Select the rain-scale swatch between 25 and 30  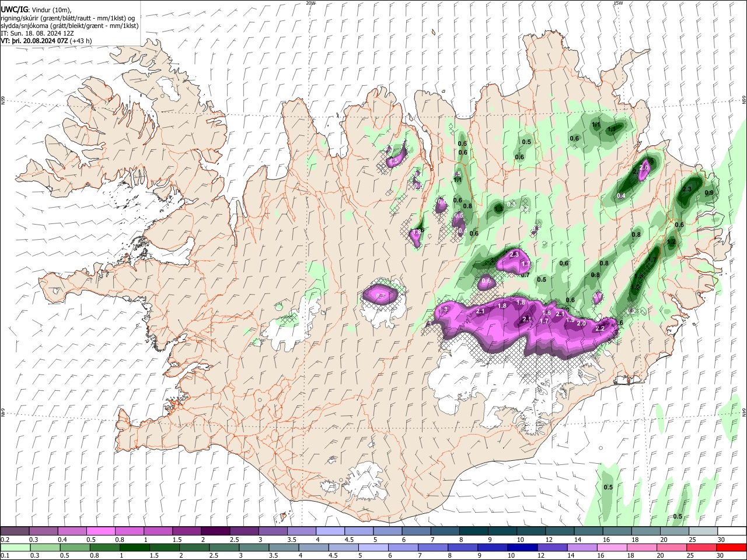point(701,548)
